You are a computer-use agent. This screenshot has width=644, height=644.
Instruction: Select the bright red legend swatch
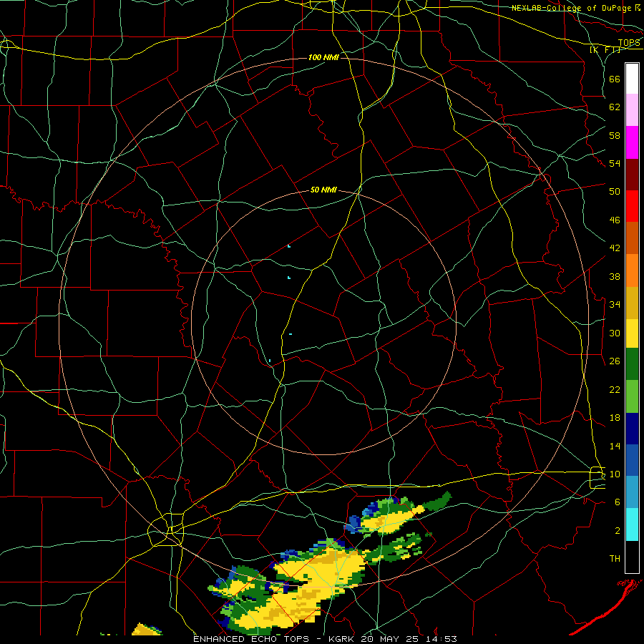632,206
